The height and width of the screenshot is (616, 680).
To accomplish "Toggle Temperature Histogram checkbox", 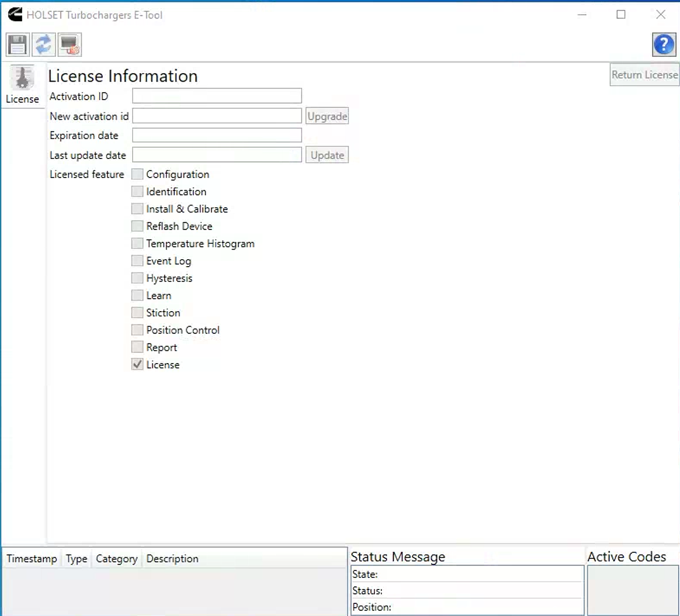I will click(x=137, y=243).
